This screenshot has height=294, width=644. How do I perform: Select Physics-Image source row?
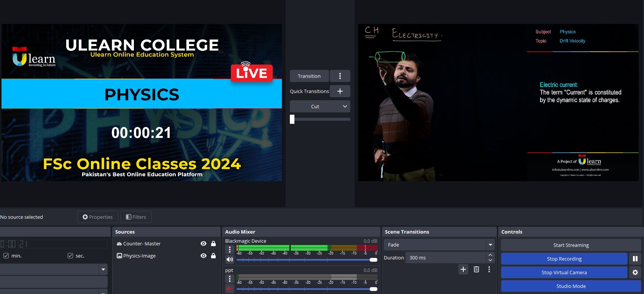click(x=166, y=256)
